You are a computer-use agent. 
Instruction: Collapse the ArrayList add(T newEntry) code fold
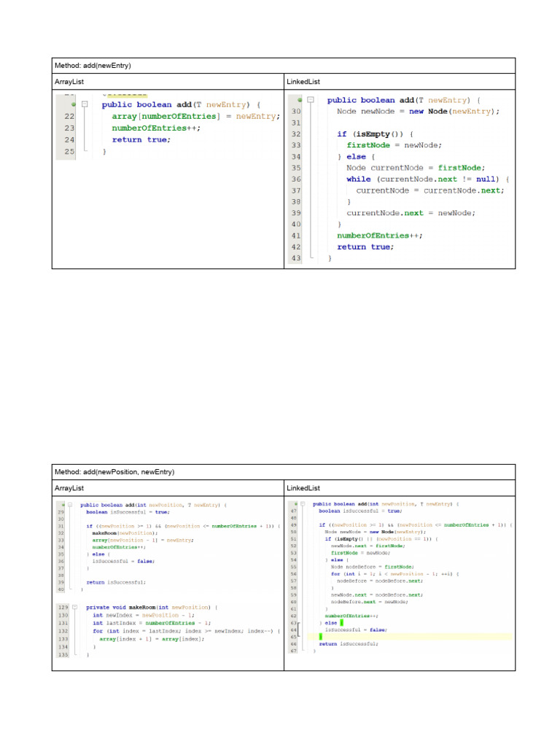pos(85,104)
